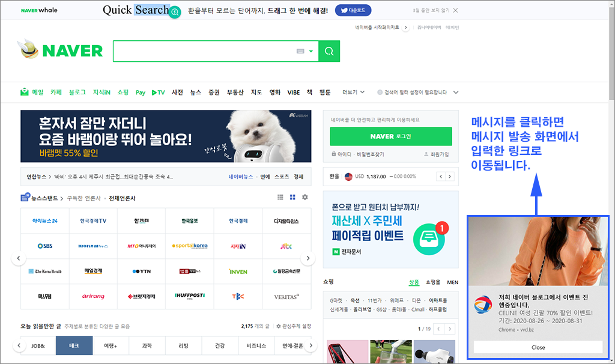
Task: Click the green NAVER 로그인 button
Action: (x=390, y=136)
